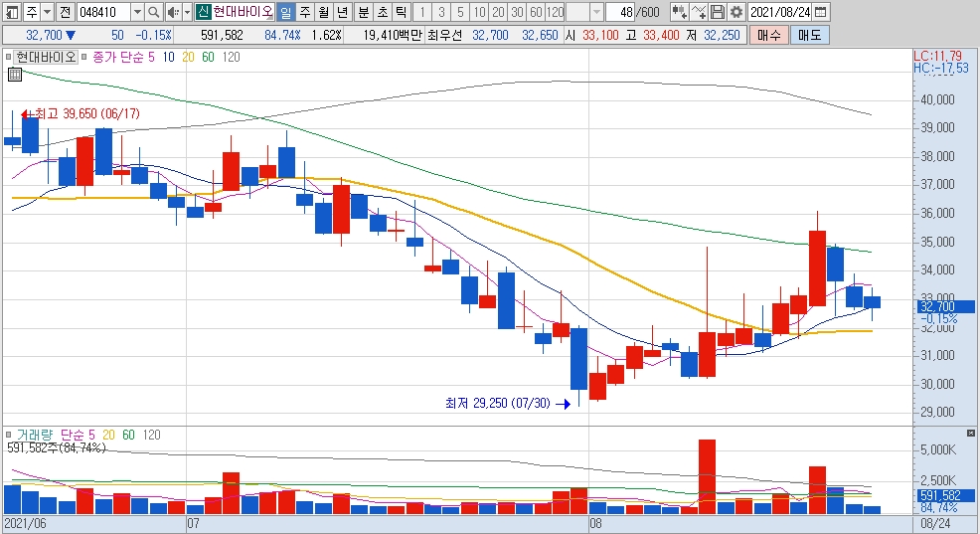Select the daily (일) chart period
This screenshot has height=534, width=980.
[x=285, y=12]
